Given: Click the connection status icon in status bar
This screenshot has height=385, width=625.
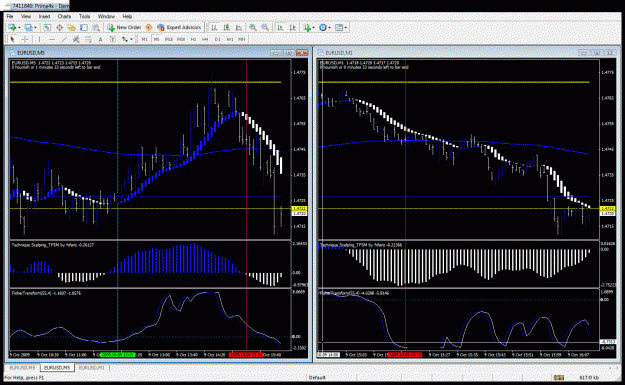Looking at the screenshot, I should [x=558, y=377].
